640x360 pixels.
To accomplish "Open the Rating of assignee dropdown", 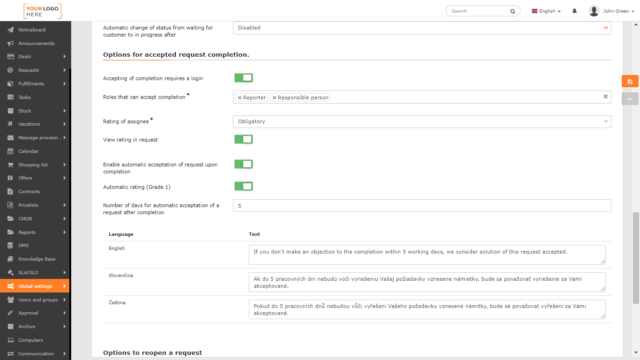I will coord(422,121).
